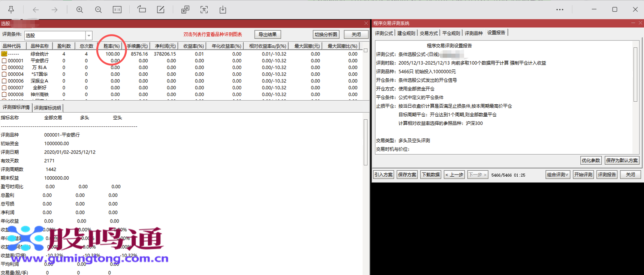Expand the 评测条件 dropdown arrow
This screenshot has width=644, height=275.
coord(89,36)
